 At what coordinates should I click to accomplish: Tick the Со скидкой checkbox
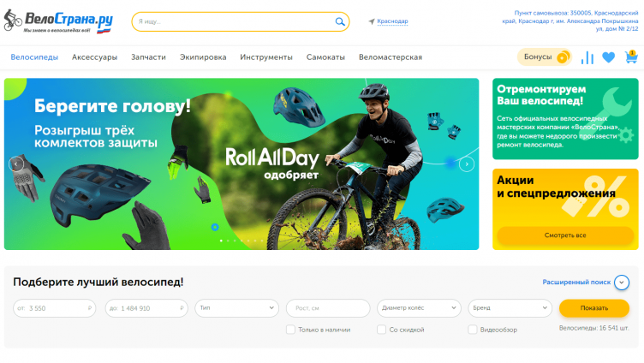click(x=382, y=330)
